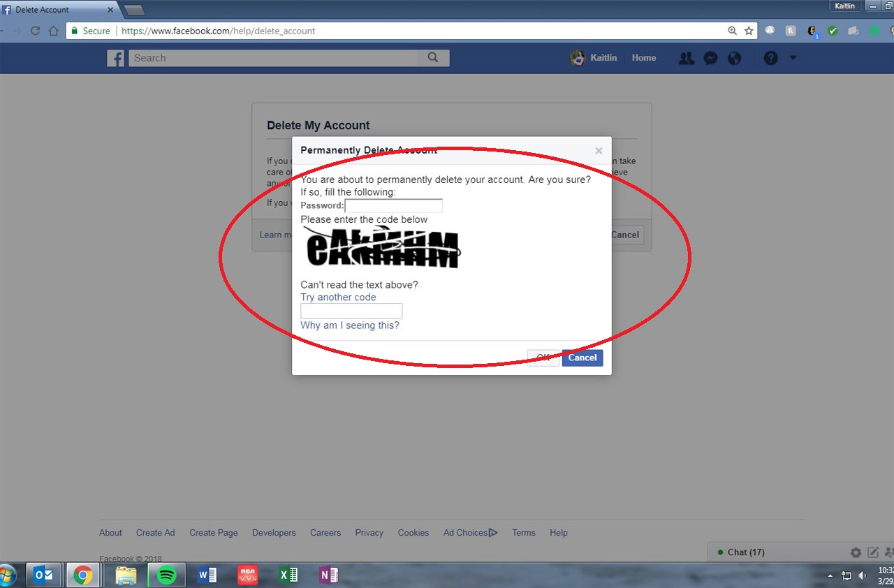The image size is (894, 588).
Task: Open Excel from the taskbar
Action: 288,575
